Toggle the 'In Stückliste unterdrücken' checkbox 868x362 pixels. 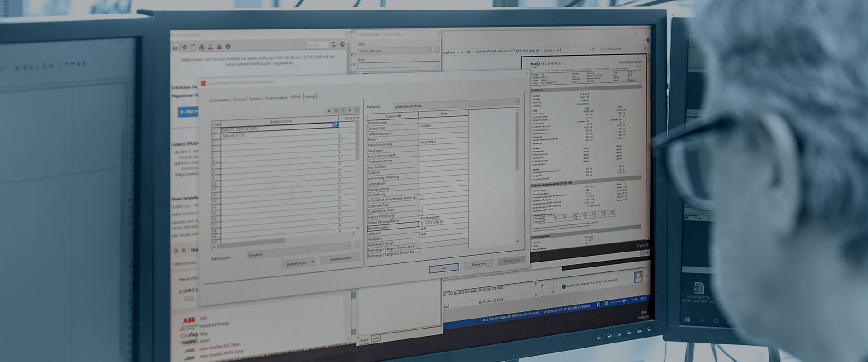coord(421,197)
